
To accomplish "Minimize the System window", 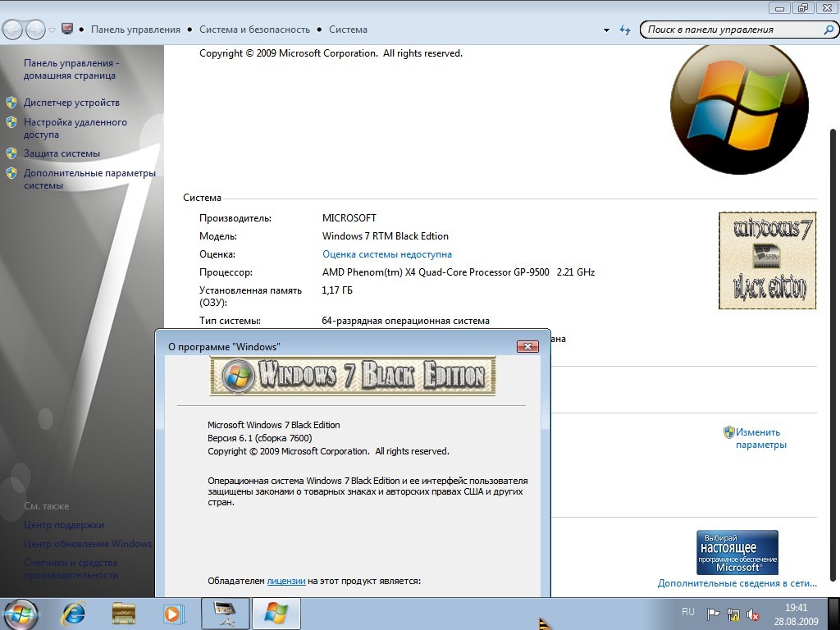I will click(x=779, y=7).
